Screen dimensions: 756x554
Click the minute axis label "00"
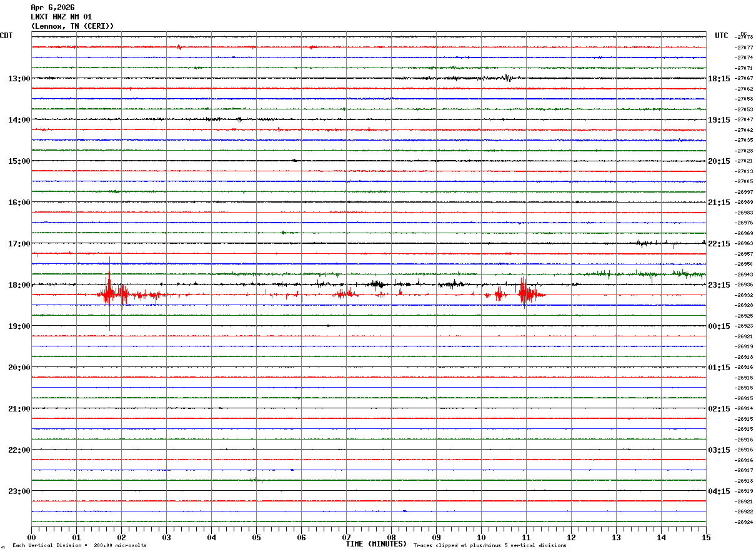[31, 538]
